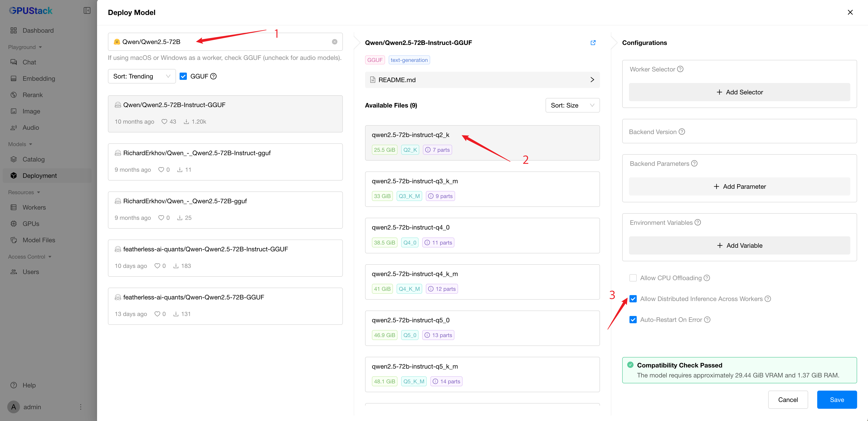The width and height of the screenshot is (868, 421).
Task: Open the admin account options menu
Action: pos(80,407)
